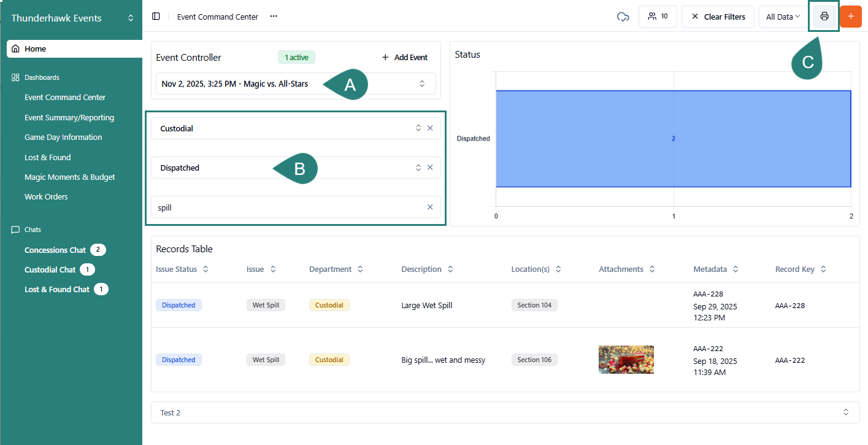868x445 pixels.
Task: Open the event selector Magic vs. All-Stars
Action: (x=296, y=83)
